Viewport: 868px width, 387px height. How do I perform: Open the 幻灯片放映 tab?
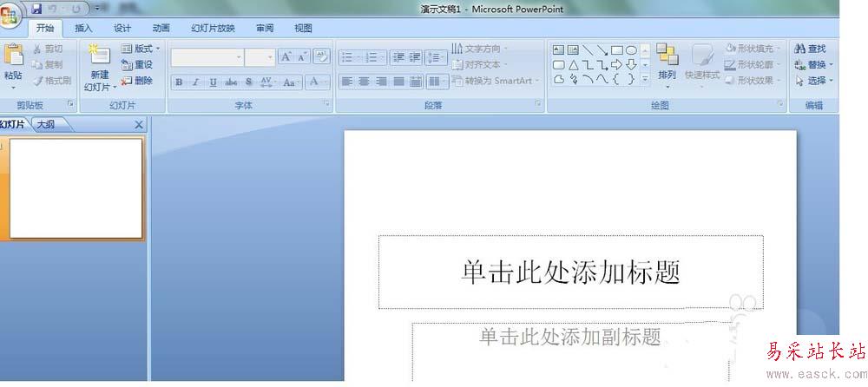point(214,29)
